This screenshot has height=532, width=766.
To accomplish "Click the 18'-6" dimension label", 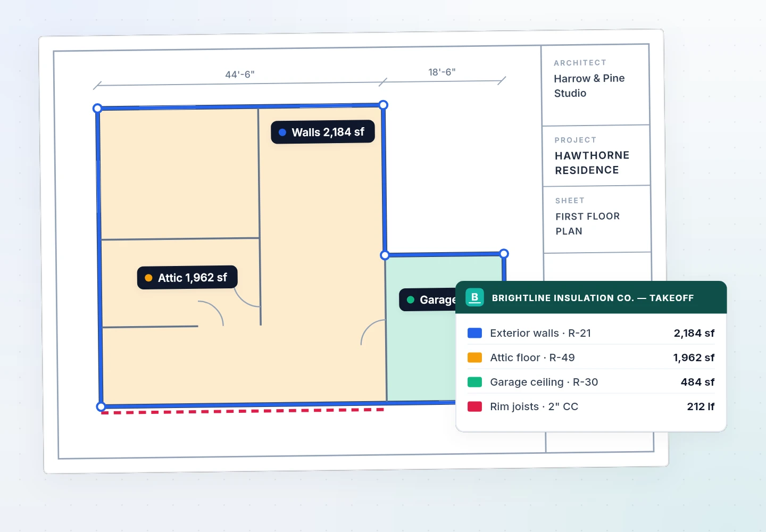I will tap(442, 72).
